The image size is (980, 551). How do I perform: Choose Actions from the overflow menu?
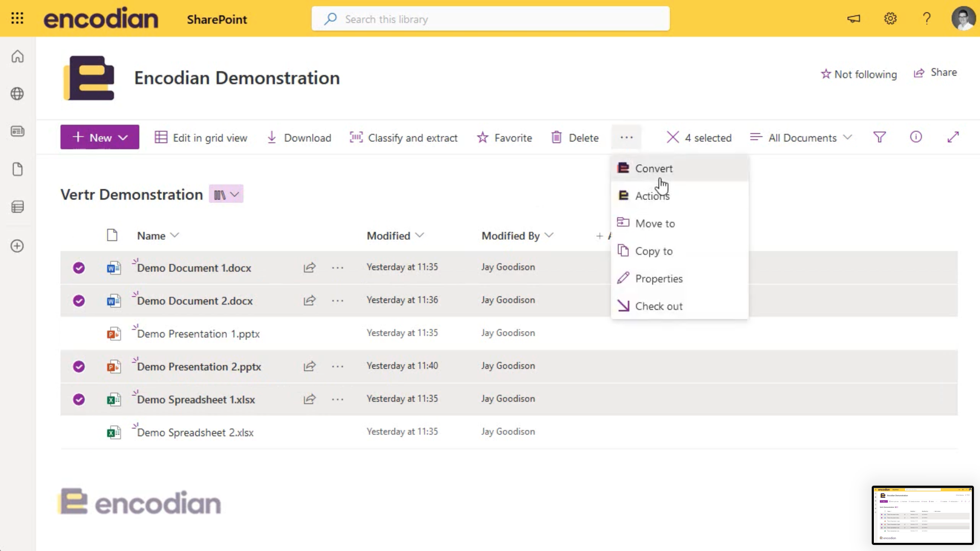pos(679,196)
